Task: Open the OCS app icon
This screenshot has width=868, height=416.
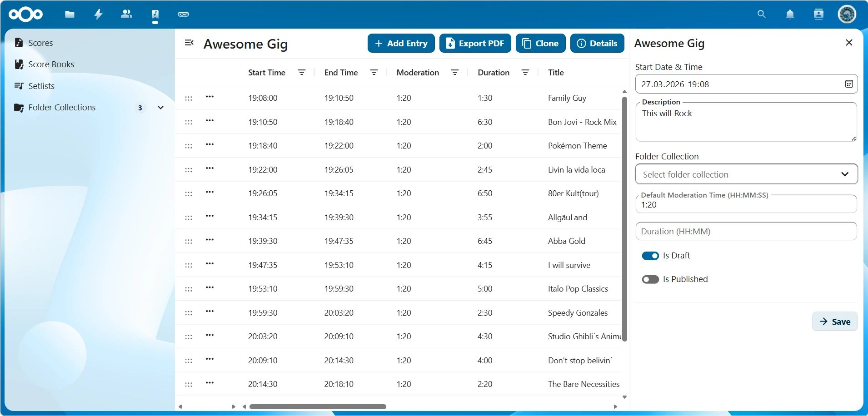Action: point(183,15)
